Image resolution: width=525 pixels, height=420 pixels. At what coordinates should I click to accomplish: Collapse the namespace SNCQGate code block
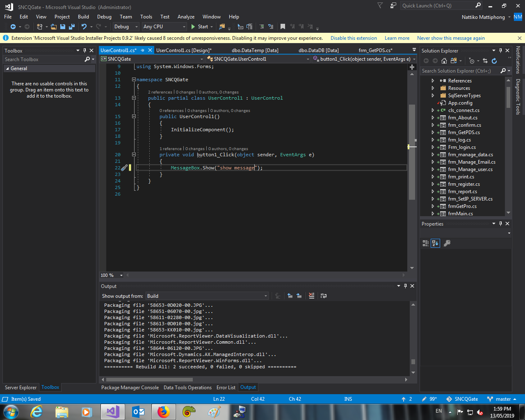click(134, 80)
